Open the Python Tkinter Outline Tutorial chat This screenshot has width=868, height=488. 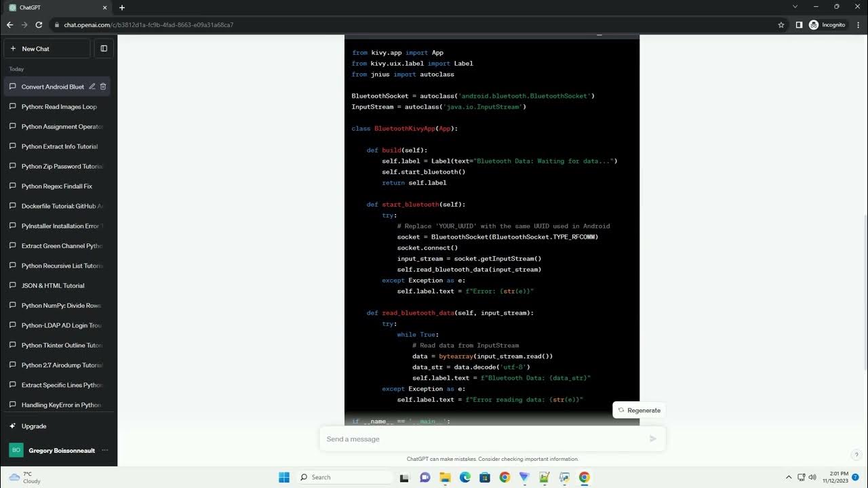point(57,345)
